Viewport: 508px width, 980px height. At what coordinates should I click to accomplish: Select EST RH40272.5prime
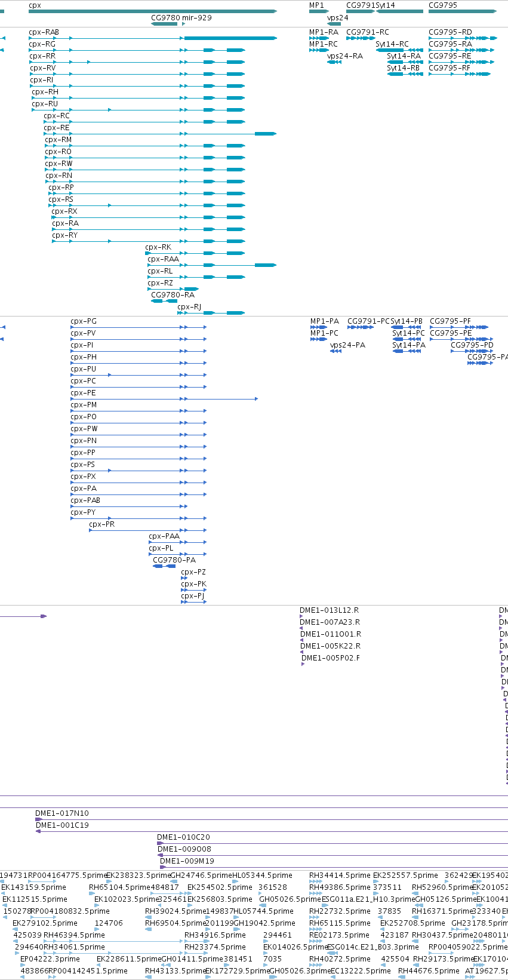[340, 959]
